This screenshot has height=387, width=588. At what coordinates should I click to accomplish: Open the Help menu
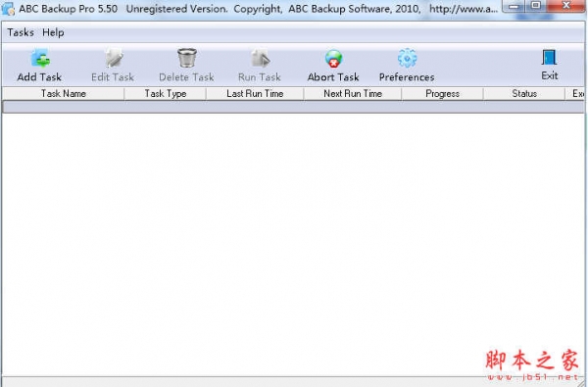(53, 32)
